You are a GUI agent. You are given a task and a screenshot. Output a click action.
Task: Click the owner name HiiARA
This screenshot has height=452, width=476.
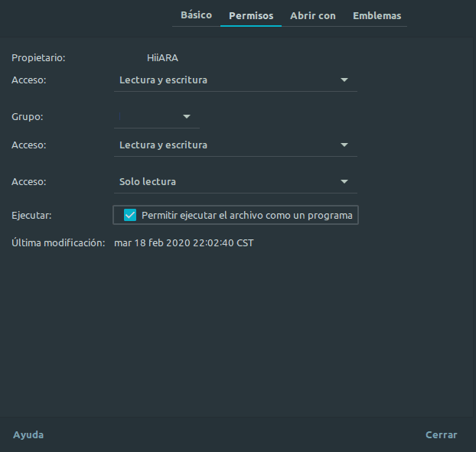click(x=162, y=58)
